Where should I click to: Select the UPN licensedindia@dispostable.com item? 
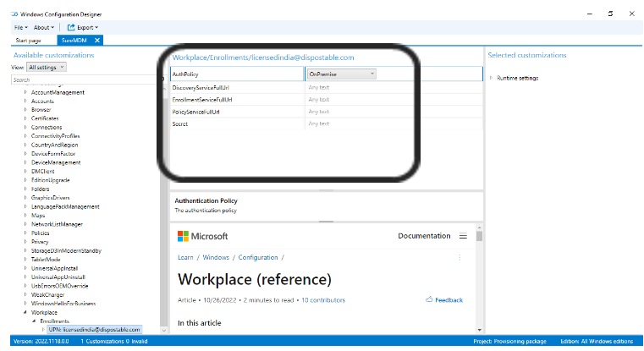pyautogui.click(x=95, y=329)
